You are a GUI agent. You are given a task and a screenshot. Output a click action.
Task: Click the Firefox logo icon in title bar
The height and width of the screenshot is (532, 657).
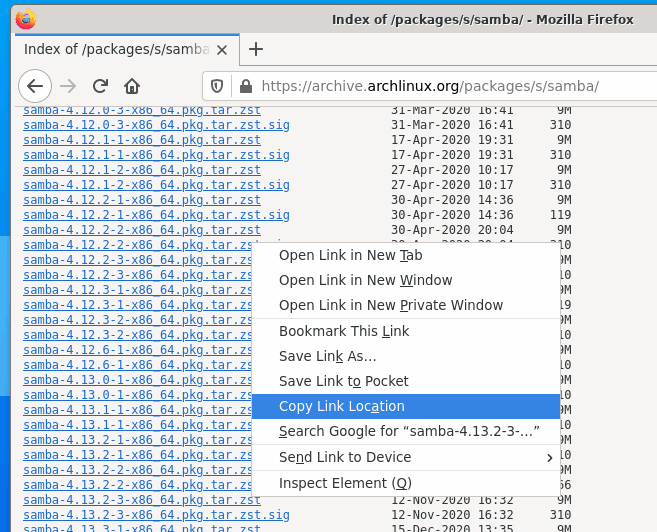click(26, 19)
